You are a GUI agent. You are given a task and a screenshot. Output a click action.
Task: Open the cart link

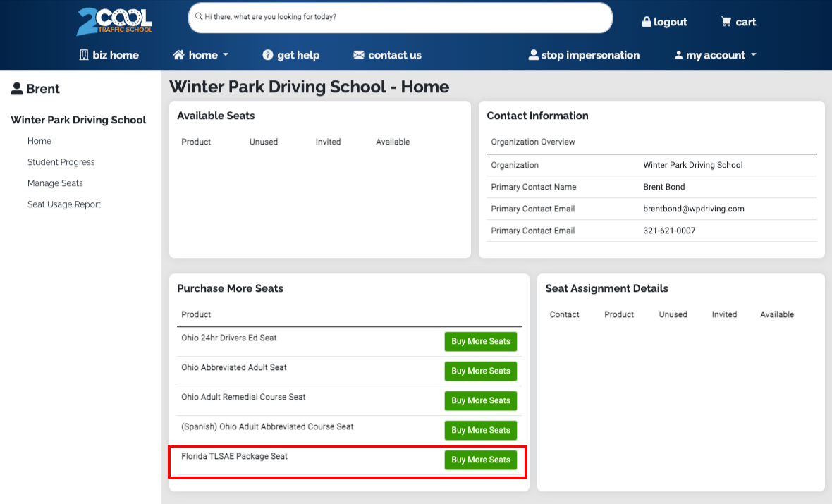[739, 22]
